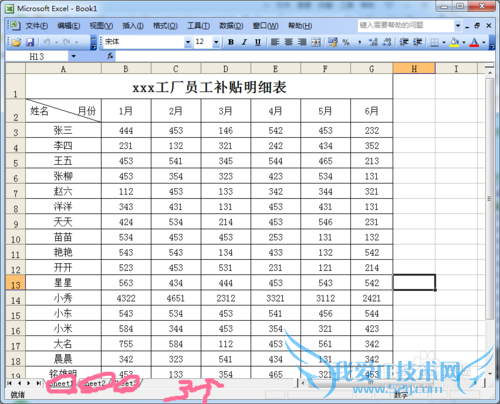
Task: Click Increase Indent icon
Action: (x=418, y=42)
